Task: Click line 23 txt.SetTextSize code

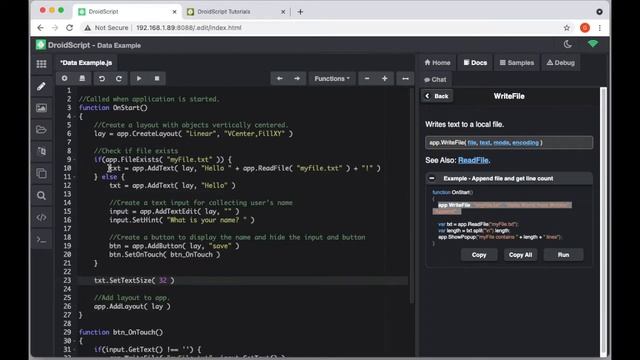Action: [x=134, y=280]
